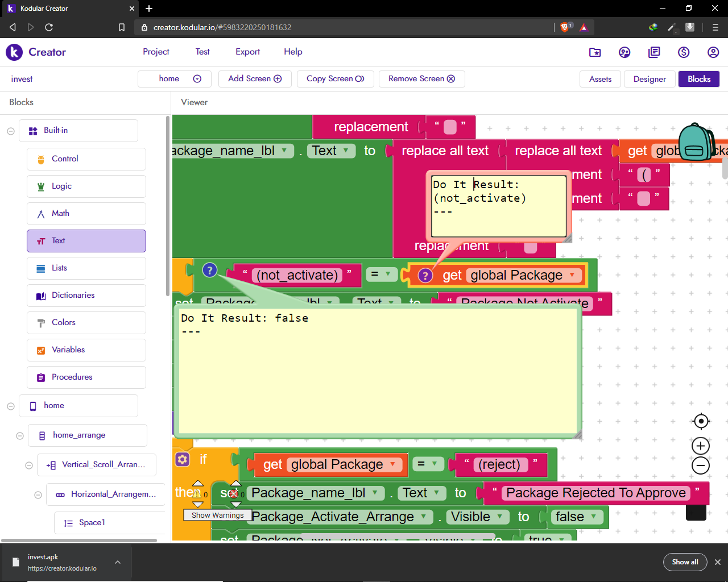This screenshot has width=728, height=582.
Task: Switch to the Designer view
Action: [649, 79]
